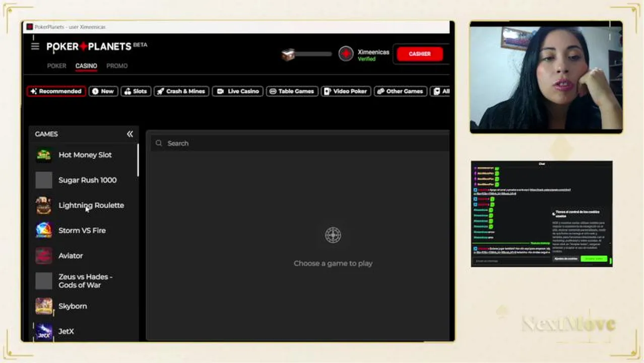This screenshot has height=363, width=644.
Task: Show Table Games category
Action: click(x=292, y=91)
